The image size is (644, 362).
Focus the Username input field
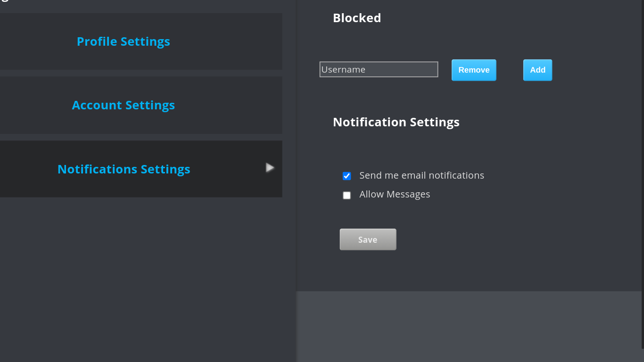(x=379, y=69)
